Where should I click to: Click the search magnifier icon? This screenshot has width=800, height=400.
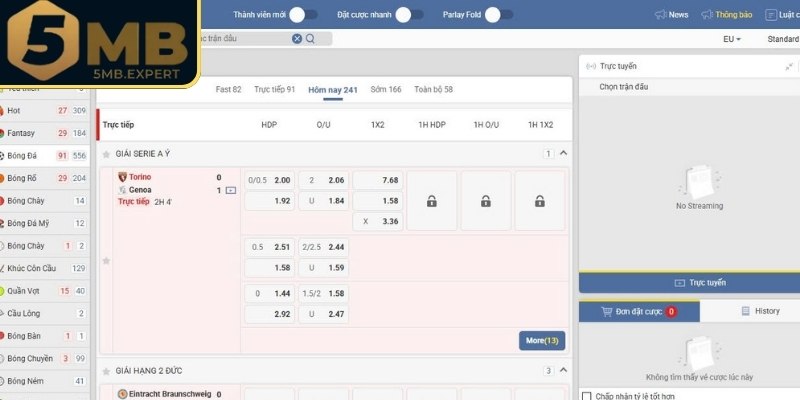pos(310,39)
